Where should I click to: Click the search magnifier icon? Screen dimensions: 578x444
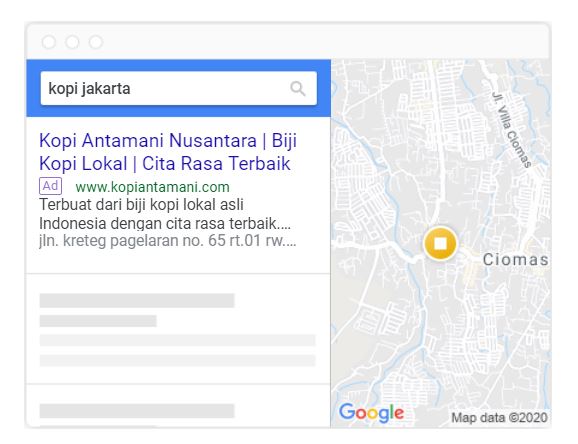pyautogui.click(x=297, y=89)
